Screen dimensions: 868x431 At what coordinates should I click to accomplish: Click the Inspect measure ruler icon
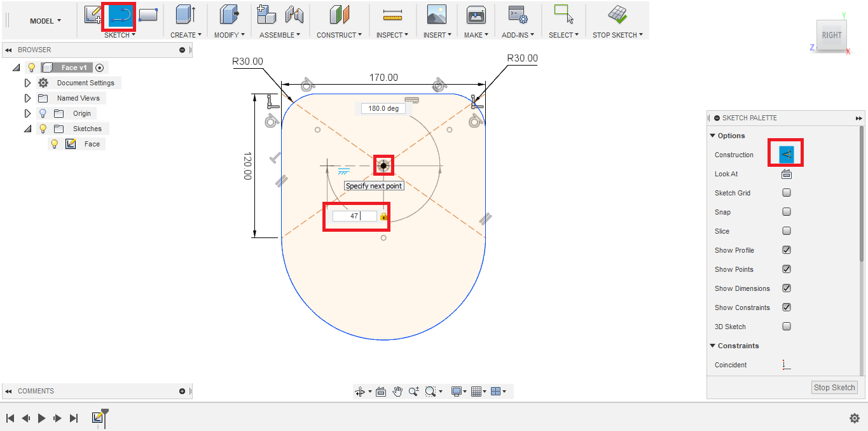[394, 15]
